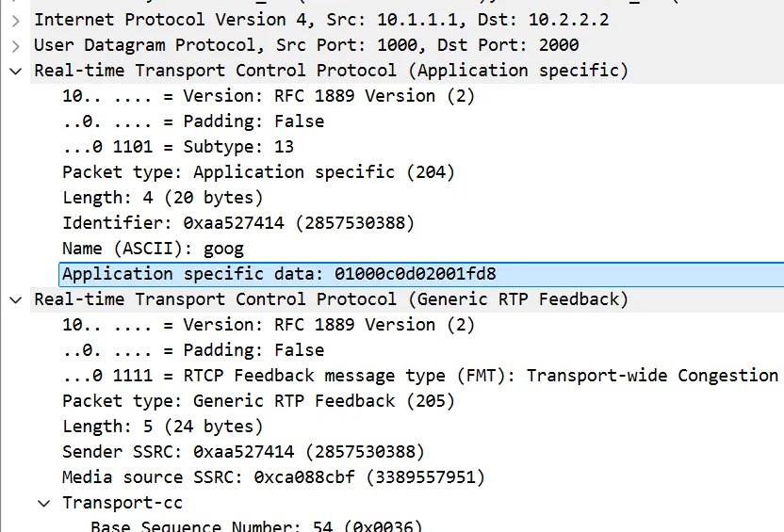Expand the Internet Protocol Version 4 row
Screen dimensions: 784x532
15,20
